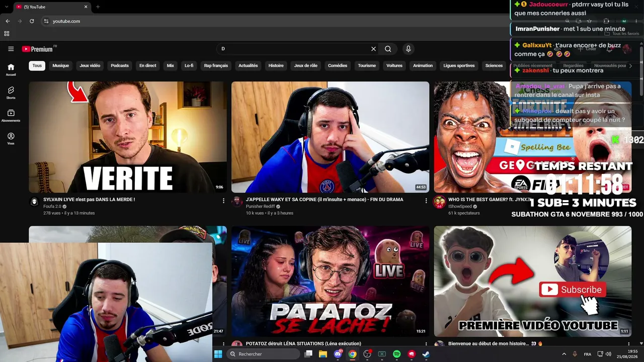Open J'APPELLE WAKY ET SA COPINE video title
The width and height of the screenshot is (644, 362).
point(325,200)
